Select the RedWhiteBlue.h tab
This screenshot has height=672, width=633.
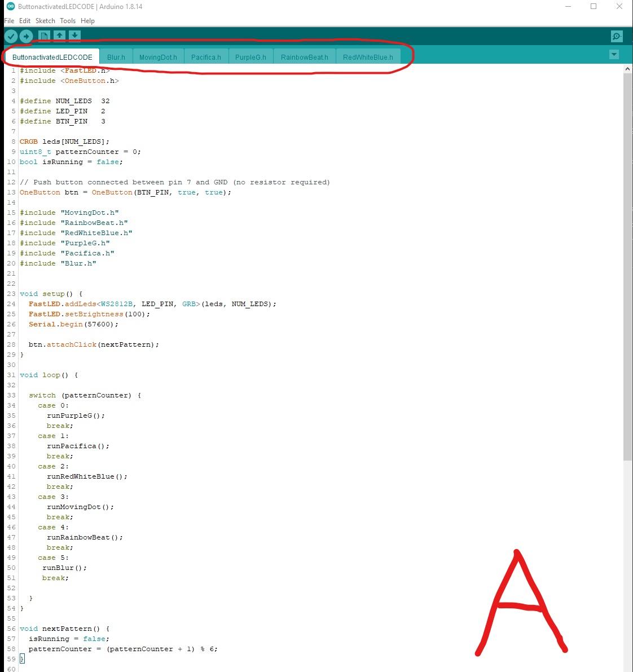pos(368,57)
